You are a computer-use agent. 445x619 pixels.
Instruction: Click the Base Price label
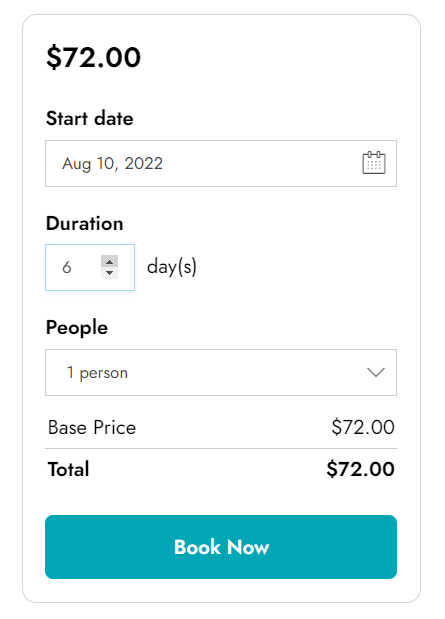click(x=92, y=428)
